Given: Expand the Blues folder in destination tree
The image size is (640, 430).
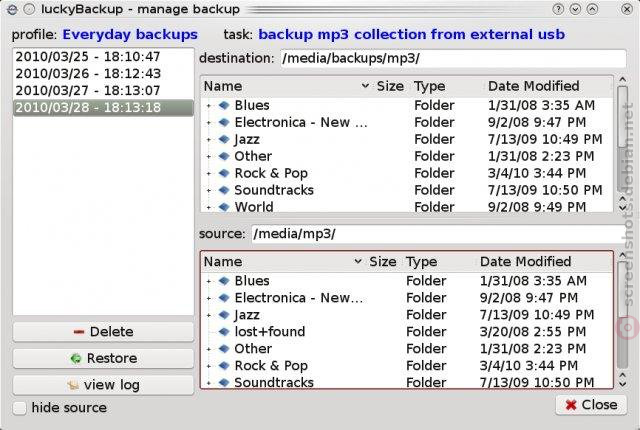Looking at the screenshot, I should [x=209, y=106].
